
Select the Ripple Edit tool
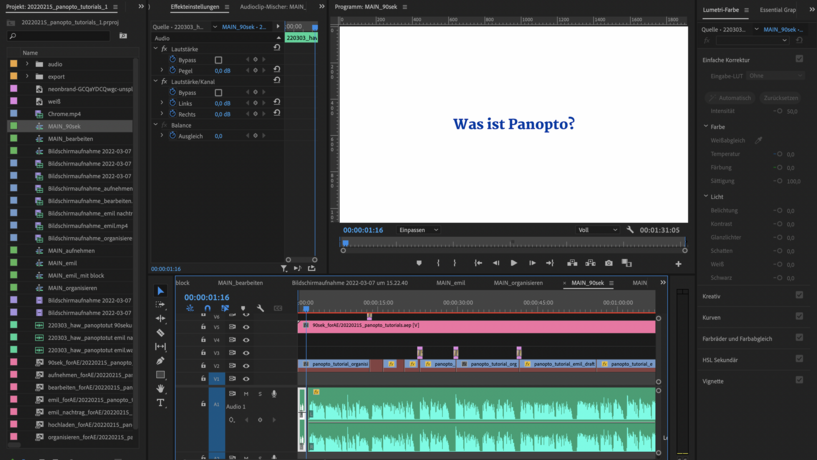[x=160, y=318]
